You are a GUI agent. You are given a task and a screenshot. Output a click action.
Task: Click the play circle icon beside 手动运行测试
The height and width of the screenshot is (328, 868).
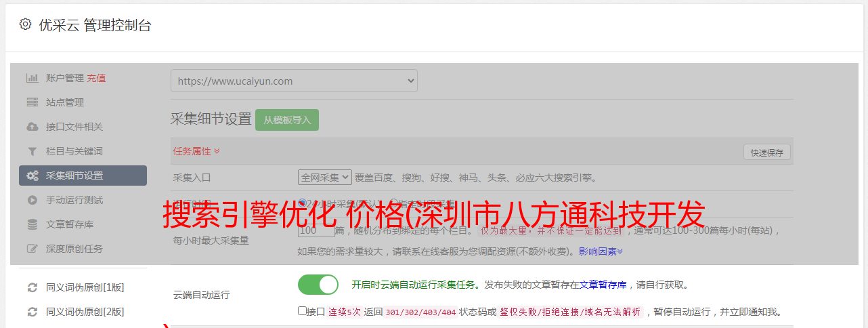(32, 200)
